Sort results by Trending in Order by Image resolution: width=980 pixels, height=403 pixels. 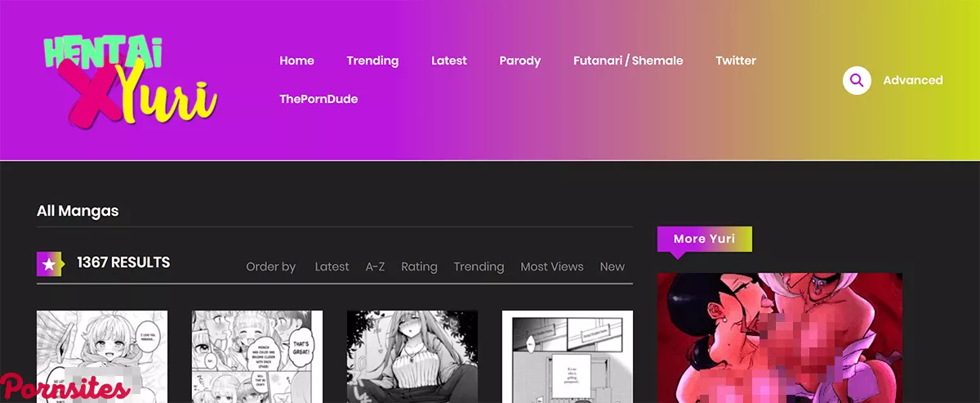pyautogui.click(x=479, y=266)
